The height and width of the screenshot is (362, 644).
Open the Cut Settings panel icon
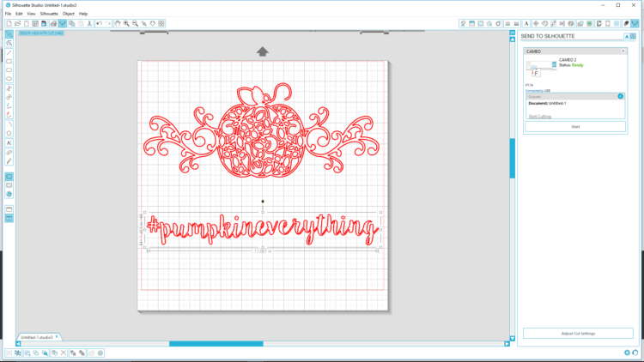[626, 24]
